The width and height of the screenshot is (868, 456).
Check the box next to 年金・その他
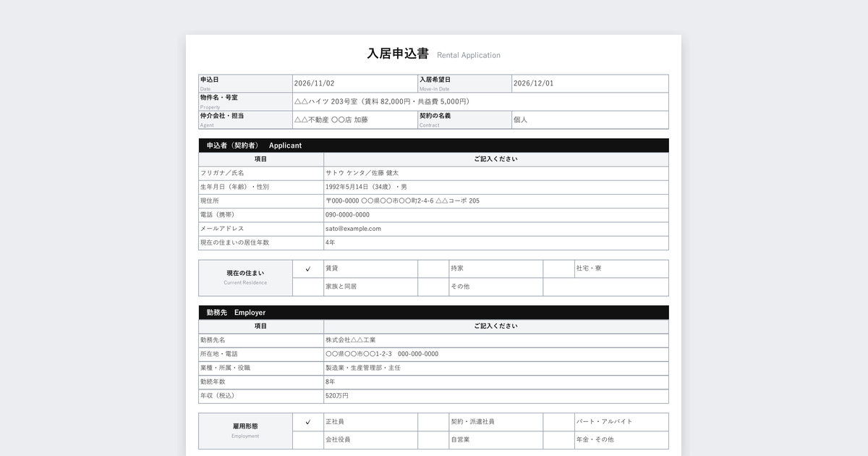click(558, 440)
